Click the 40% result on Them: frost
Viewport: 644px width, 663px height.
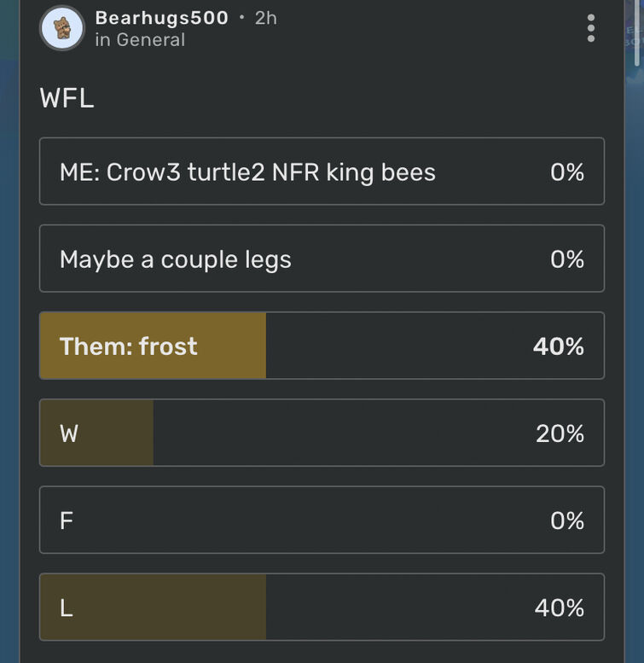click(559, 346)
